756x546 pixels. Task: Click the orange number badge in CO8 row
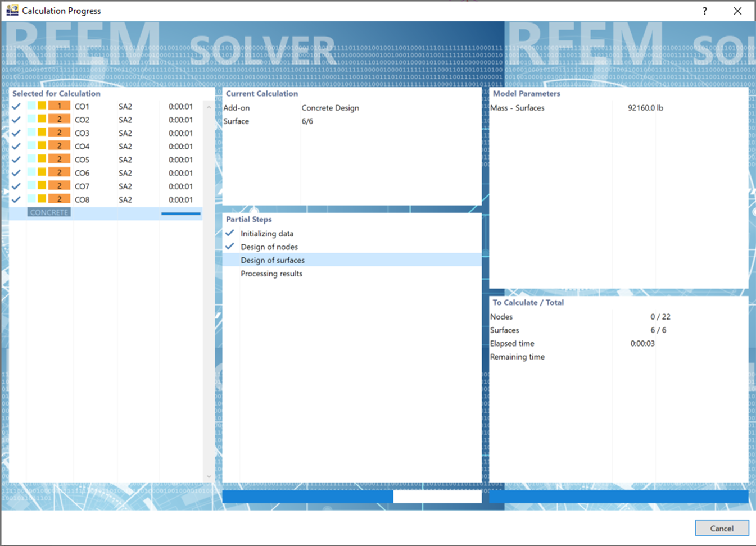point(59,199)
